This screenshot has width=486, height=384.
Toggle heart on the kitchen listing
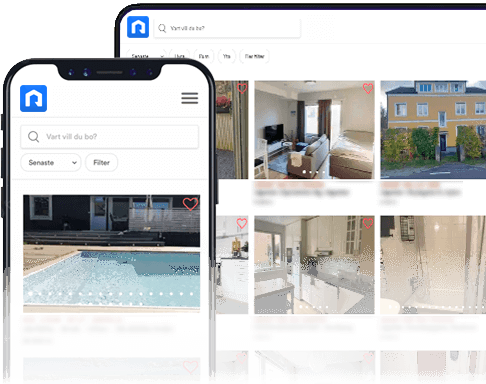point(368,223)
